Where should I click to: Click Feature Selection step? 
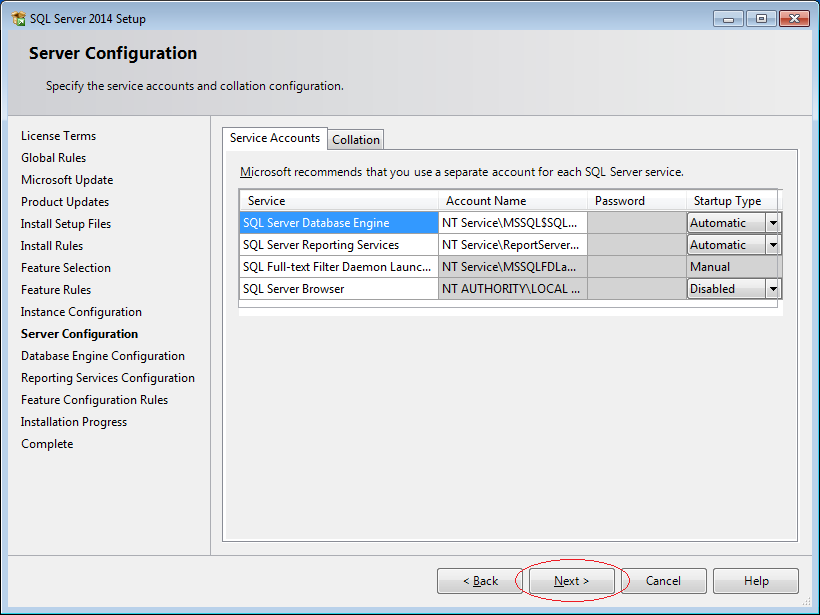tap(66, 268)
